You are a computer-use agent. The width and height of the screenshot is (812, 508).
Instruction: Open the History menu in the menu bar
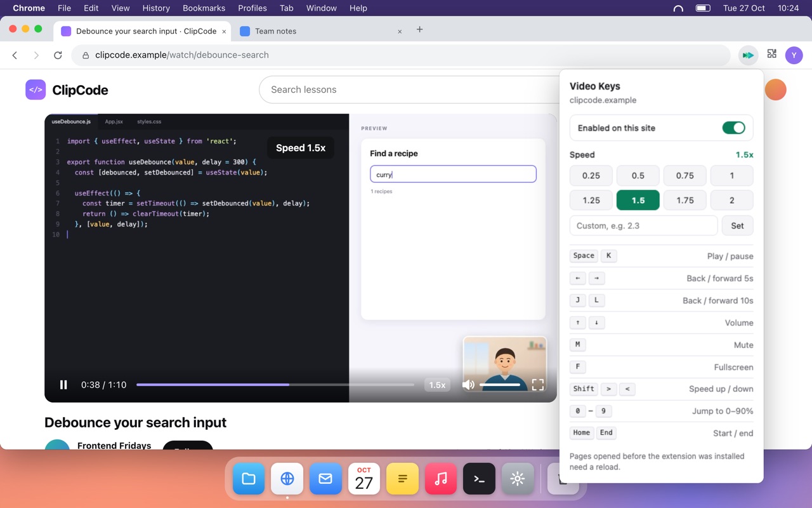point(156,8)
